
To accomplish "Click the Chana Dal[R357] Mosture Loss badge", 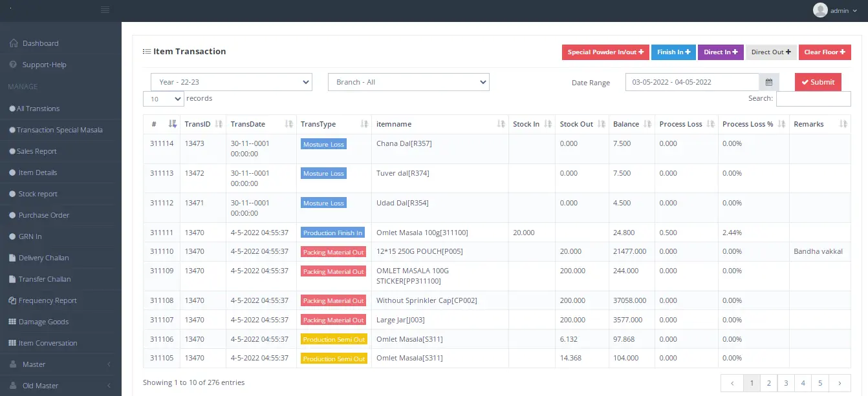I will pos(323,144).
